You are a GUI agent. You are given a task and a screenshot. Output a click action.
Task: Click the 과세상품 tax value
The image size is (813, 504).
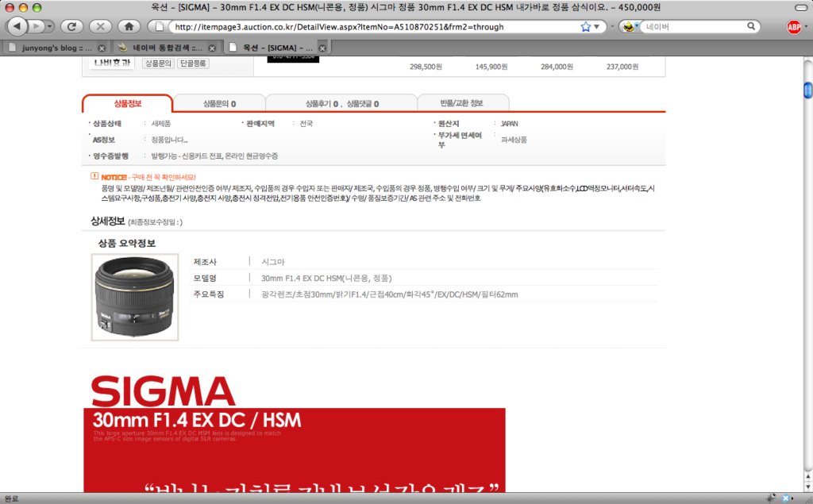pos(514,140)
